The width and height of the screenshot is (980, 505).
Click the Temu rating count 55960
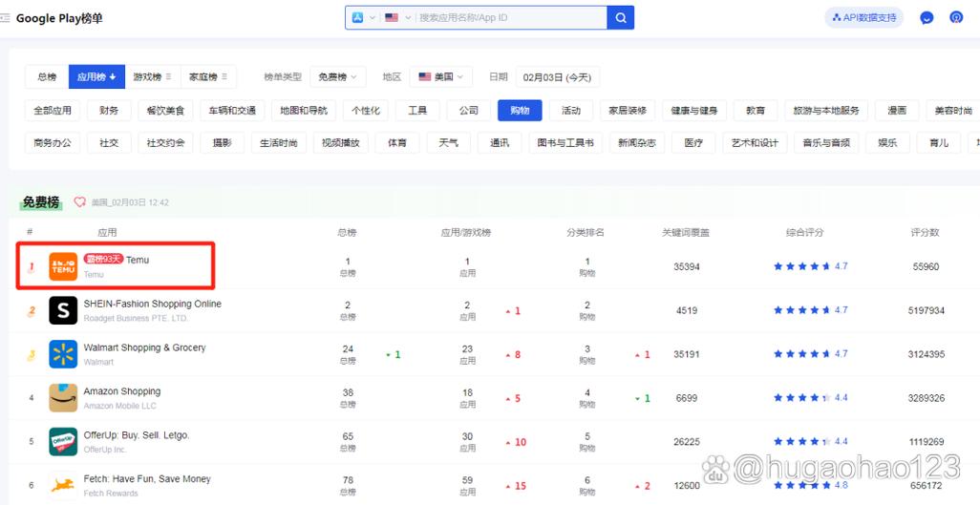926,267
